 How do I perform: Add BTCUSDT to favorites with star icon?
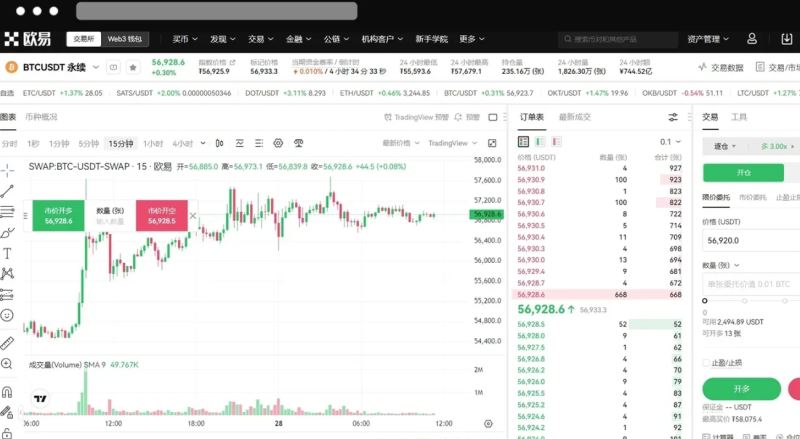click(x=133, y=67)
